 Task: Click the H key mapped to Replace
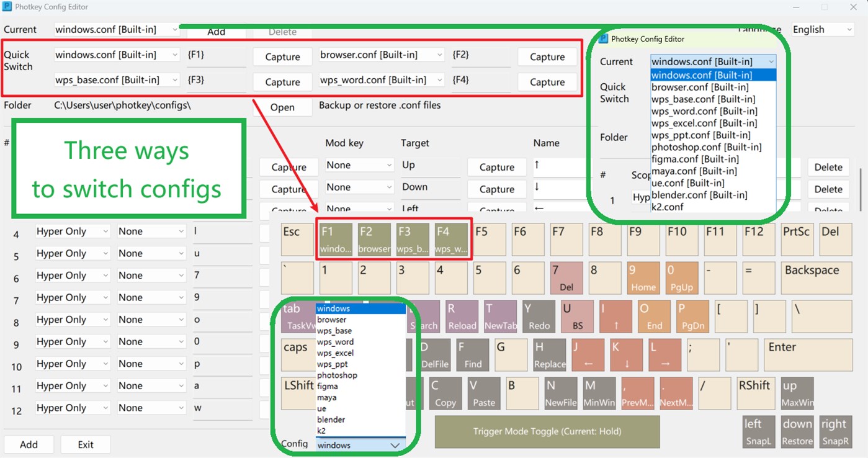[549, 355]
